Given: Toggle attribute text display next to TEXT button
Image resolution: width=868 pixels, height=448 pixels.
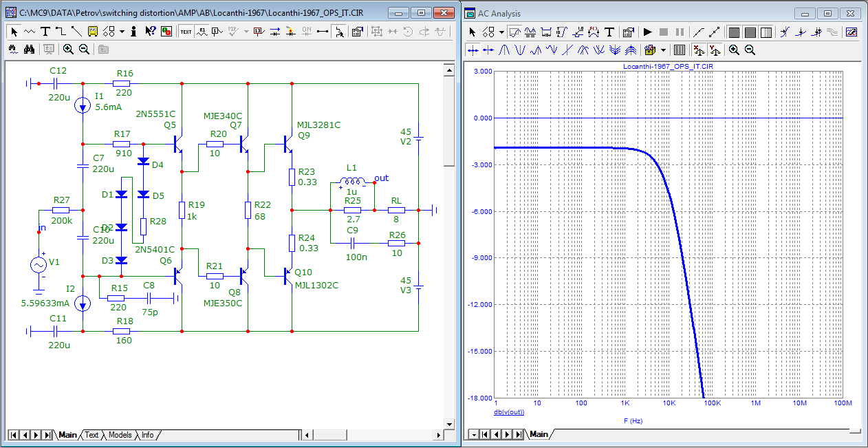Looking at the screenshot, I should coord(202,32).
